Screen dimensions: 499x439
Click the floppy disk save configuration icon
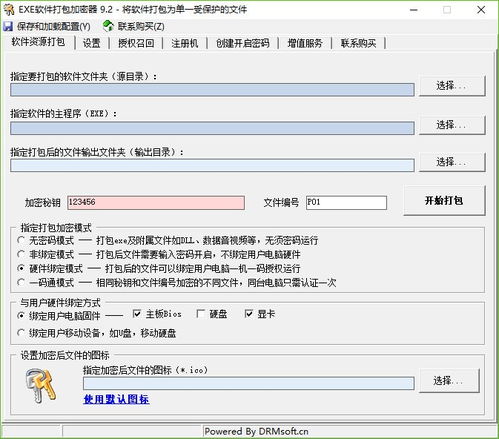point(8,26)
